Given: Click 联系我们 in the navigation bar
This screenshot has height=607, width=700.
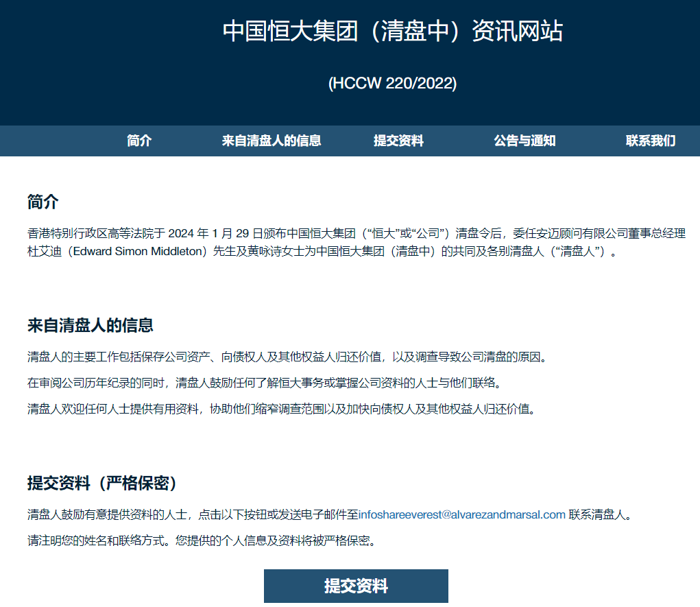Looking at the screenshot, I should click(x=651, y=141).
